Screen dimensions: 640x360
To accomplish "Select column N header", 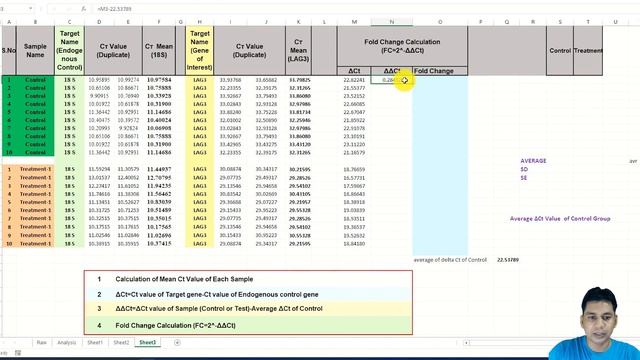I will point(391,22).
